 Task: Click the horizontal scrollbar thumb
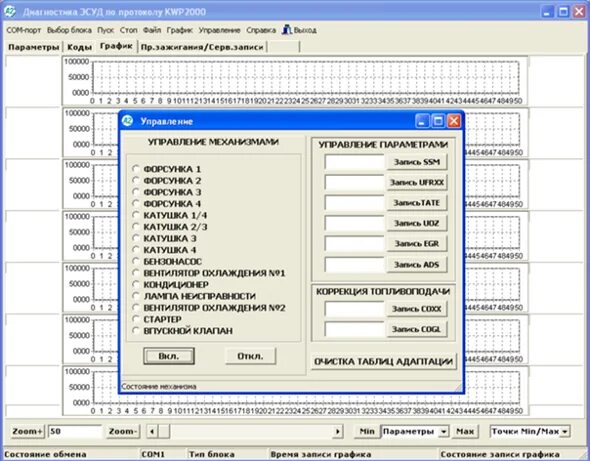[164, 431]
